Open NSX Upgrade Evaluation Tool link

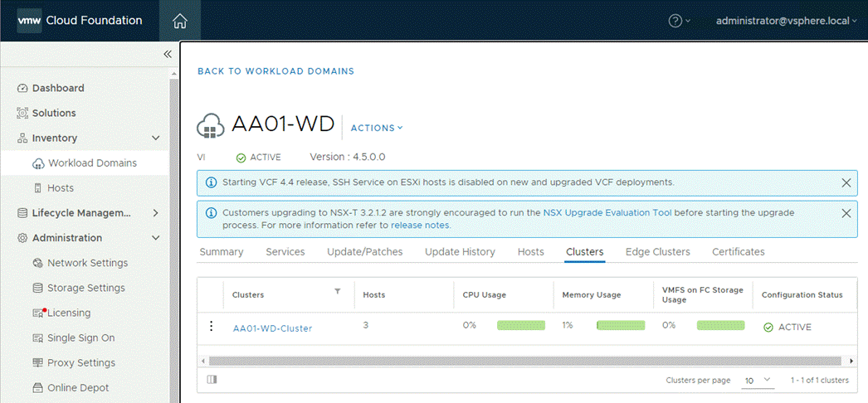[x=607, y=213]
